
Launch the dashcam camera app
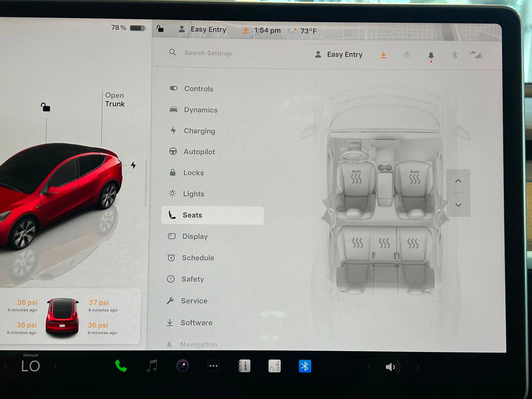click(x=183, y=366)
